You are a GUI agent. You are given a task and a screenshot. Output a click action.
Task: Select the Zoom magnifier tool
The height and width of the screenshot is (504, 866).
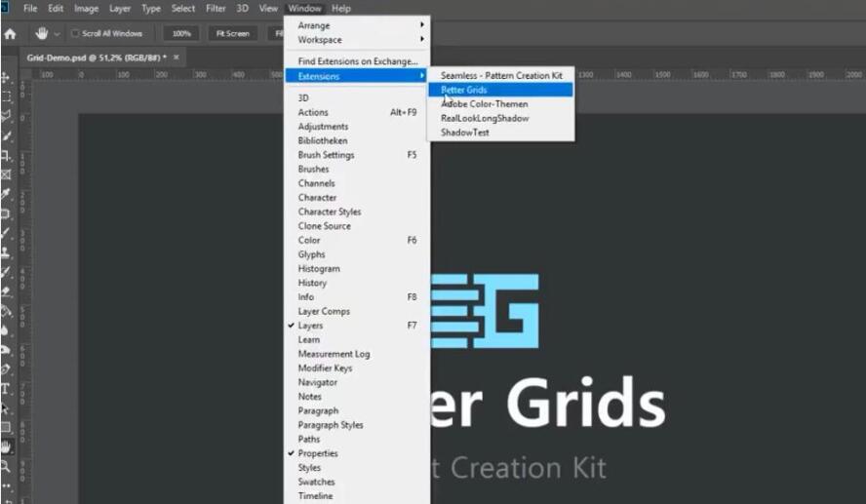pyautogui.click(x=6, y=466)
